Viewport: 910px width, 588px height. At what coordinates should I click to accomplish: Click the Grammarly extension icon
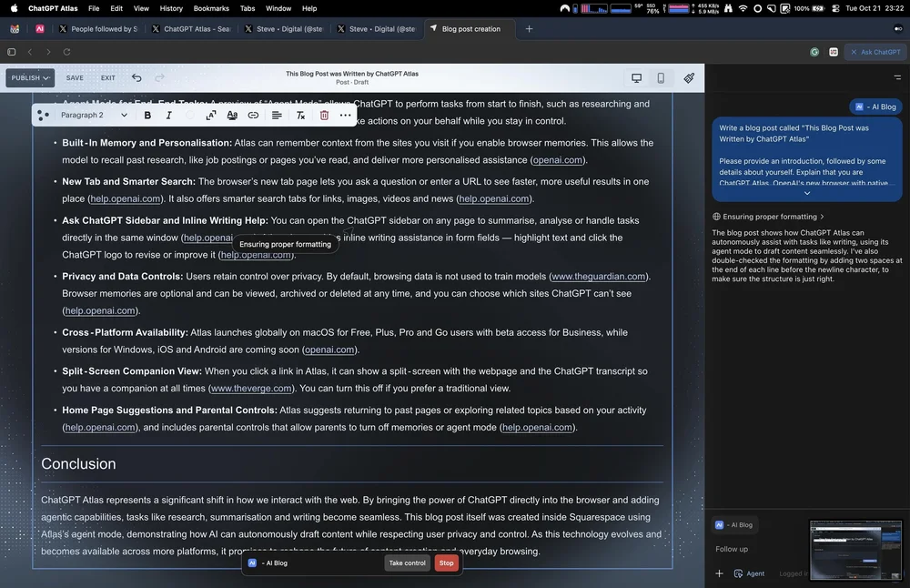(x=814, y=52)
